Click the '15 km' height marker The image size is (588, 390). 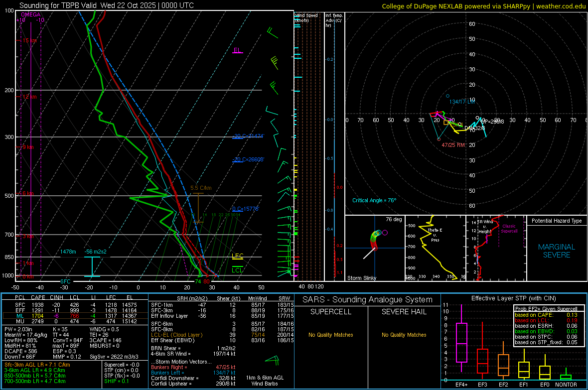click(29, 40)
